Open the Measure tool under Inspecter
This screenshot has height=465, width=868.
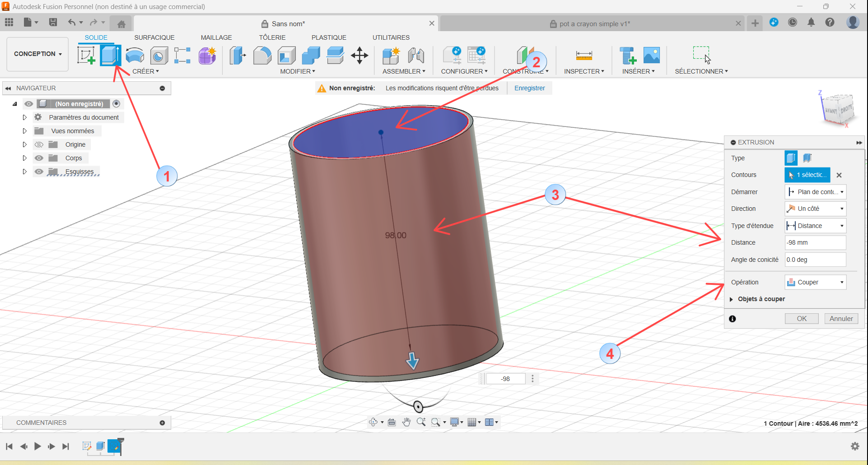point(583,56)
